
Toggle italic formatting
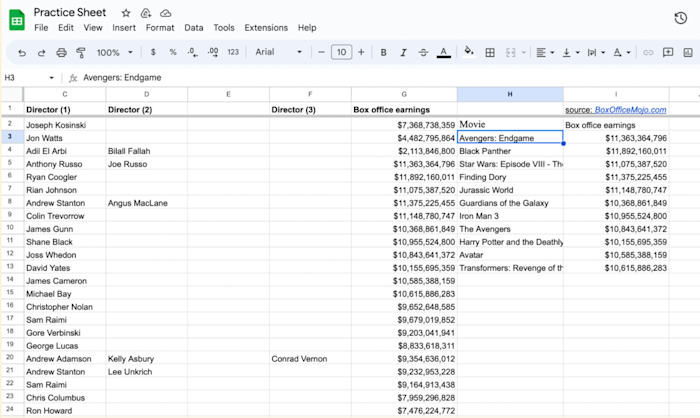(x=403, y=53)
